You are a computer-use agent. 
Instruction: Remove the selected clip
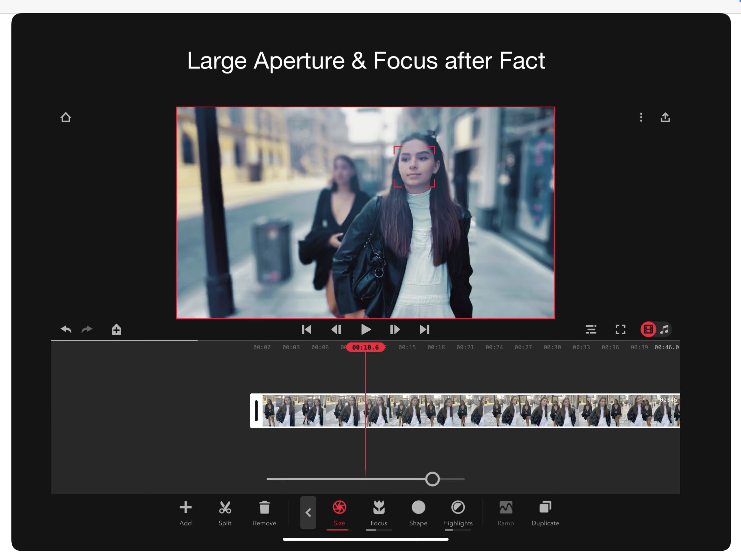(x=264, y=507)
